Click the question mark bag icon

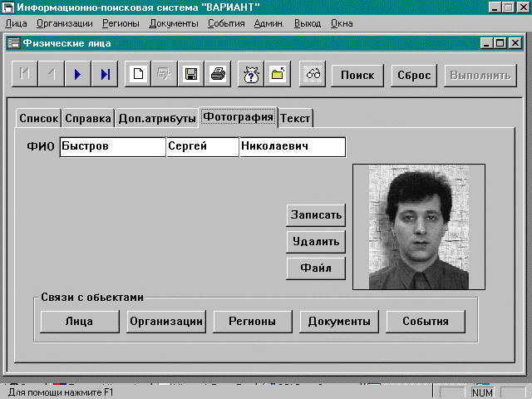click(250, 75)
